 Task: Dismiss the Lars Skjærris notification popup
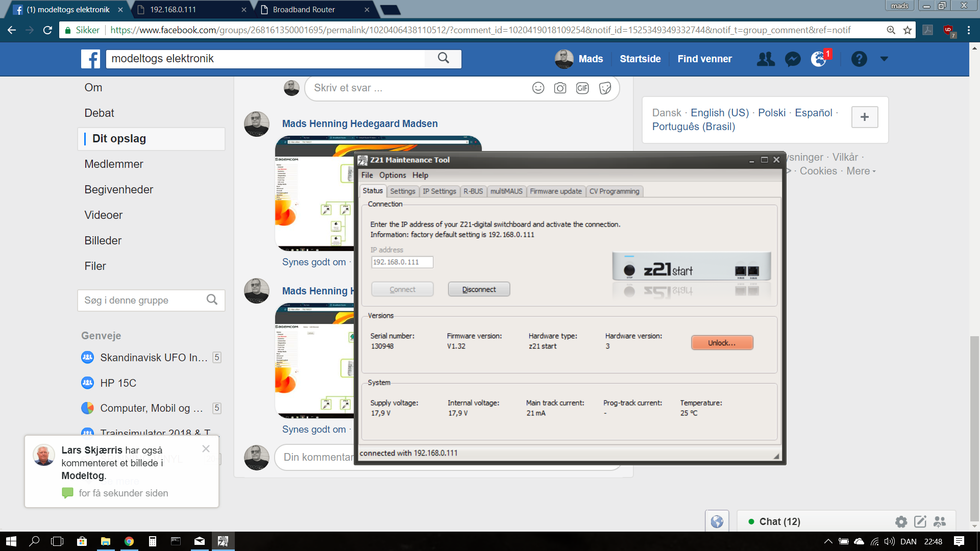tap(206, 448)
